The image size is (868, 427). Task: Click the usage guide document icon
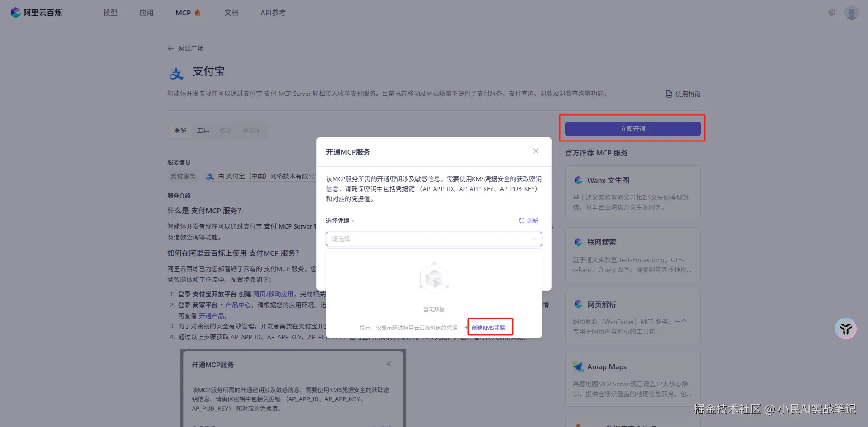(669, 94)
